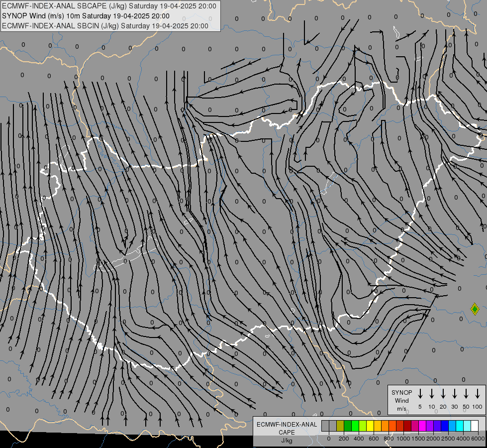Screen dimensions: 487x448
Task: Select the sky blue swatch right of 2500
Action: coord(452,426)
